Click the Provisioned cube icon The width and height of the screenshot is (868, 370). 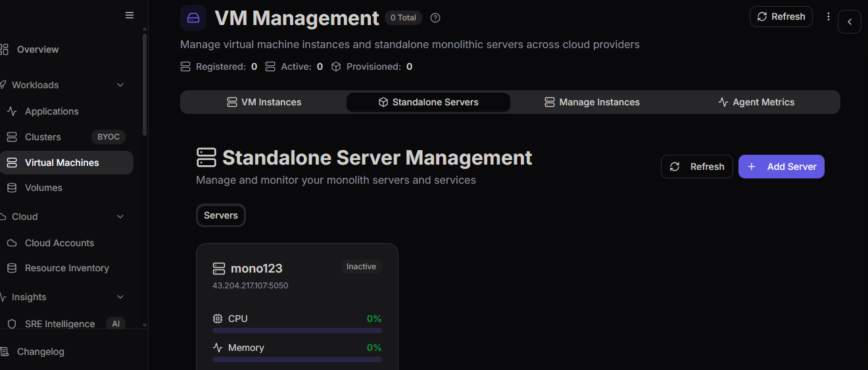click(336, 66)
